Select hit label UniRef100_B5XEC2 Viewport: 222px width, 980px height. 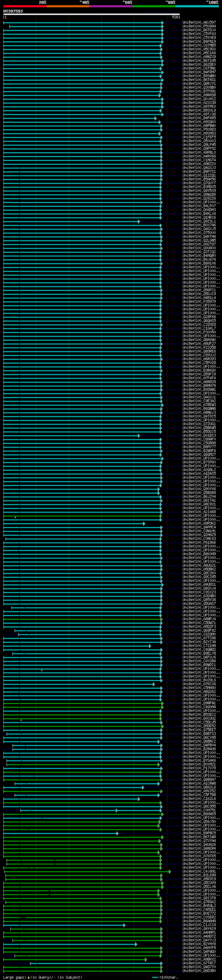199,714
